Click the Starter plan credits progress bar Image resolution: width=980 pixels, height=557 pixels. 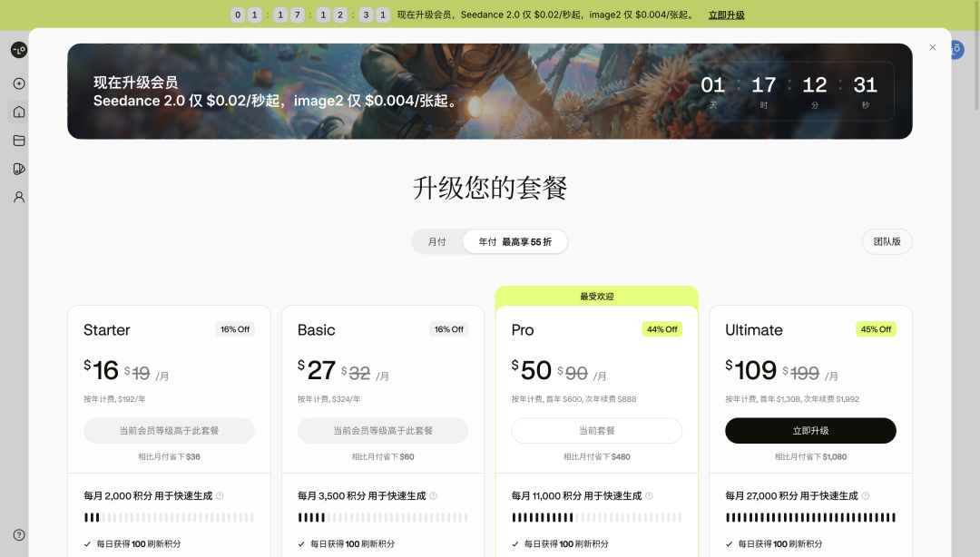(x=169, y=518)
